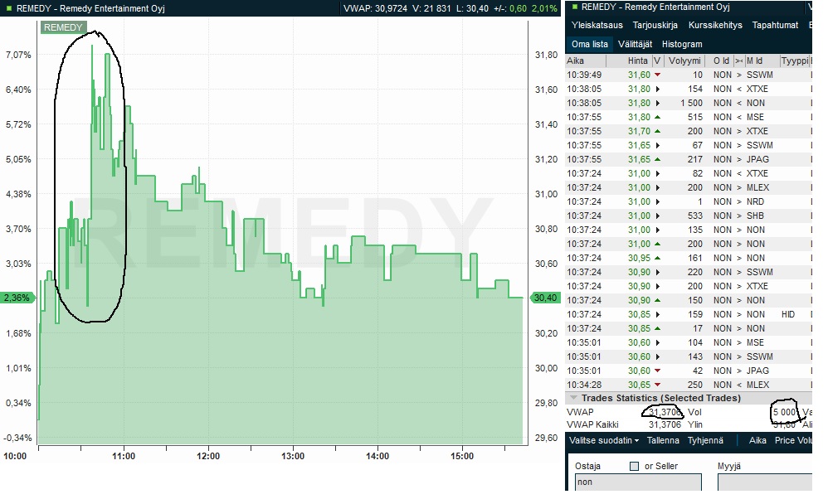The width and height of the screenshot is (828, 504).
Task: Collapse the Trades Statistics section
Action: tap(572, 398)
